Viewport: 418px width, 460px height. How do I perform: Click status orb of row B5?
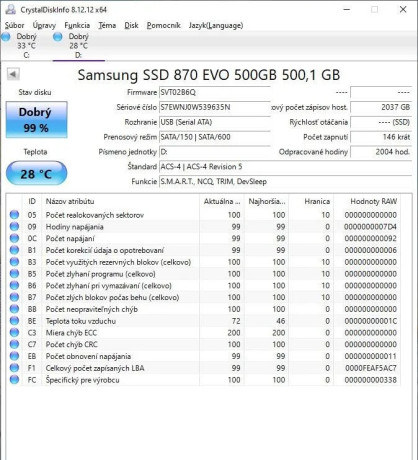14,274
